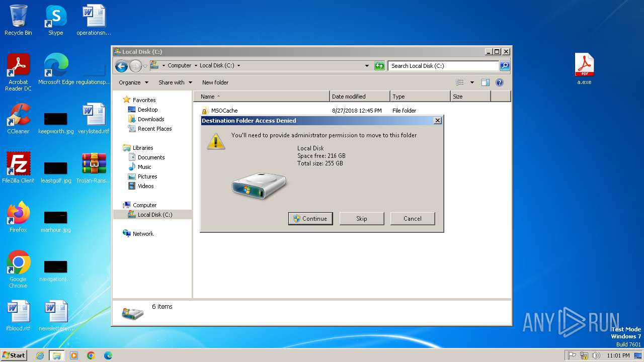Select the Trojan-Rans... WinRAR archive icon
Screen dimensions: 644x362
[94, 168]
